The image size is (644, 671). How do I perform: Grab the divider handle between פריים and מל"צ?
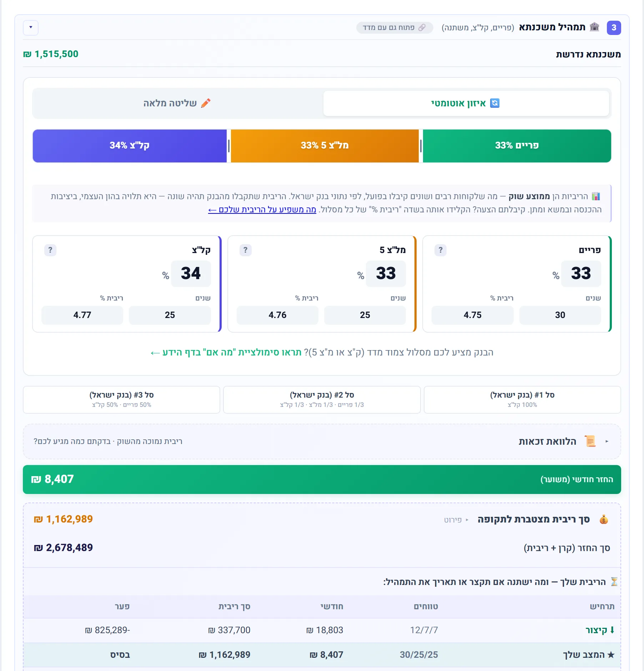tap(421, 146)
